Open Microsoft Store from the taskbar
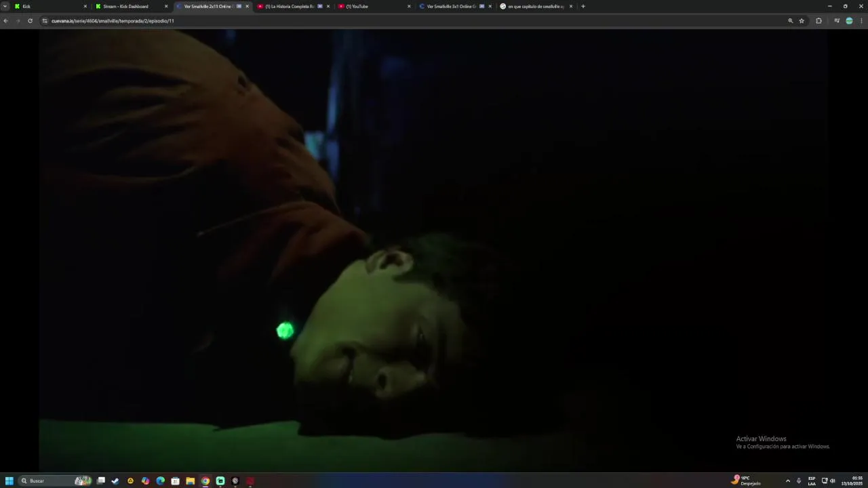868x488 pixels. click(x=175, y=481)
